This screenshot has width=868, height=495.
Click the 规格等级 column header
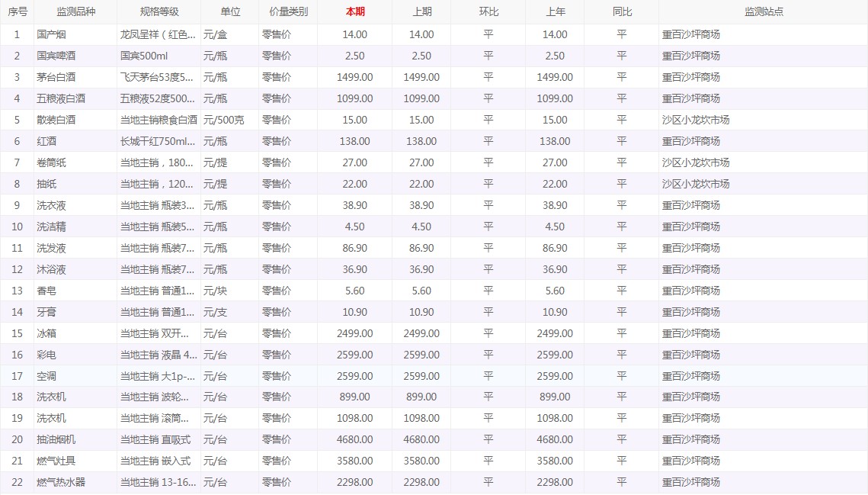pyautogui.click(x=159, y=11)
